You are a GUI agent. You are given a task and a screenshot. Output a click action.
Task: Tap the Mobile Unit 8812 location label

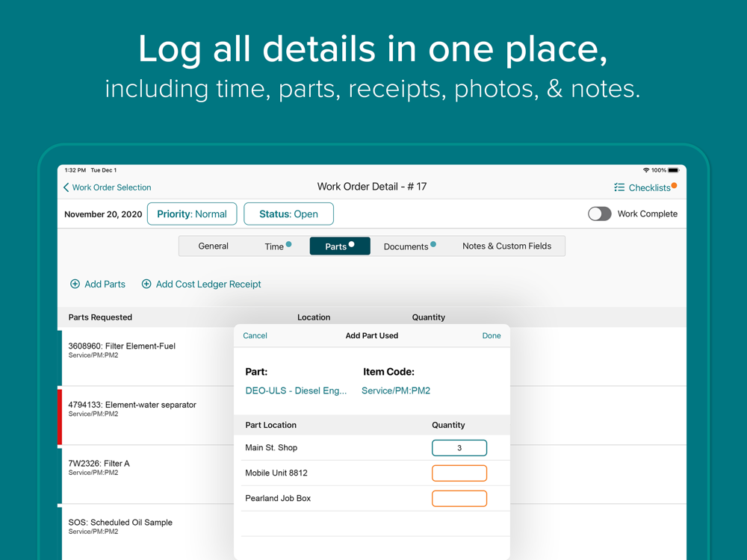(x=276, y=473)
